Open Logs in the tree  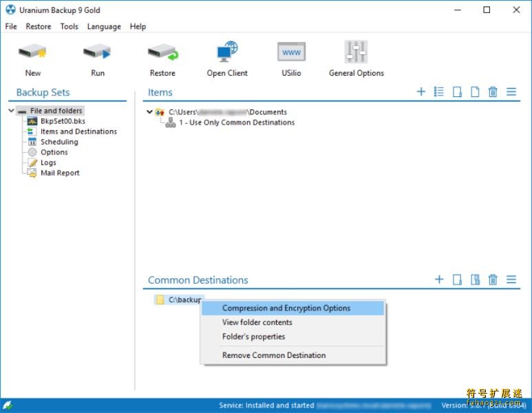48,162
